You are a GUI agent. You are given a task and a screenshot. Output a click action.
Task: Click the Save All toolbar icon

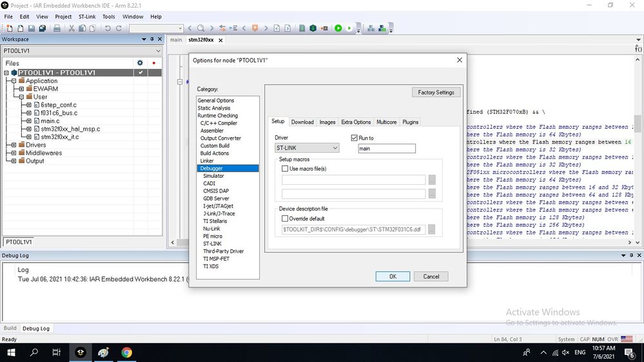(x=43, y=28)
